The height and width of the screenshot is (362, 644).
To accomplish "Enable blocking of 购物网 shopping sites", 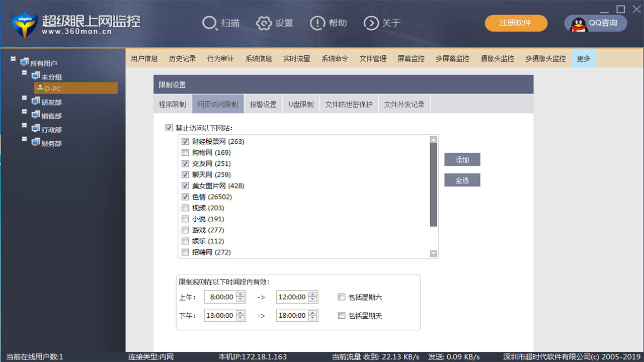I will 185,152.
